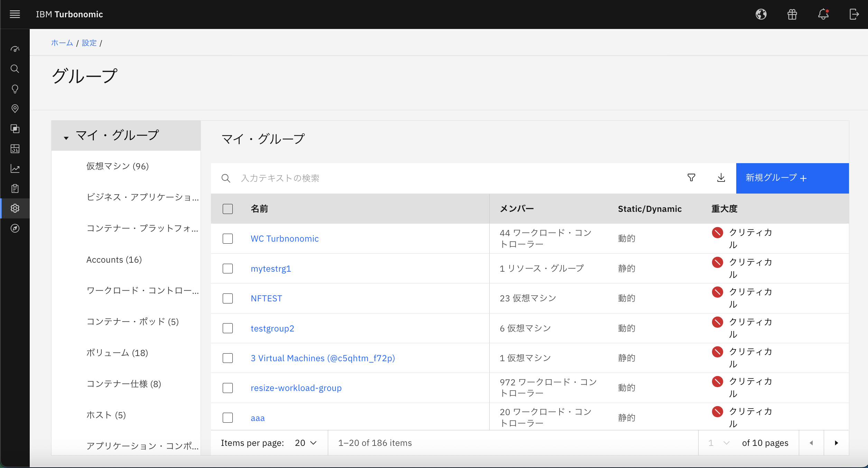This screenshot has height=468, width=868.
Task: Collapse the マイ・グループ tree expander
Action: pyautogui.click(x=66, y=138)
